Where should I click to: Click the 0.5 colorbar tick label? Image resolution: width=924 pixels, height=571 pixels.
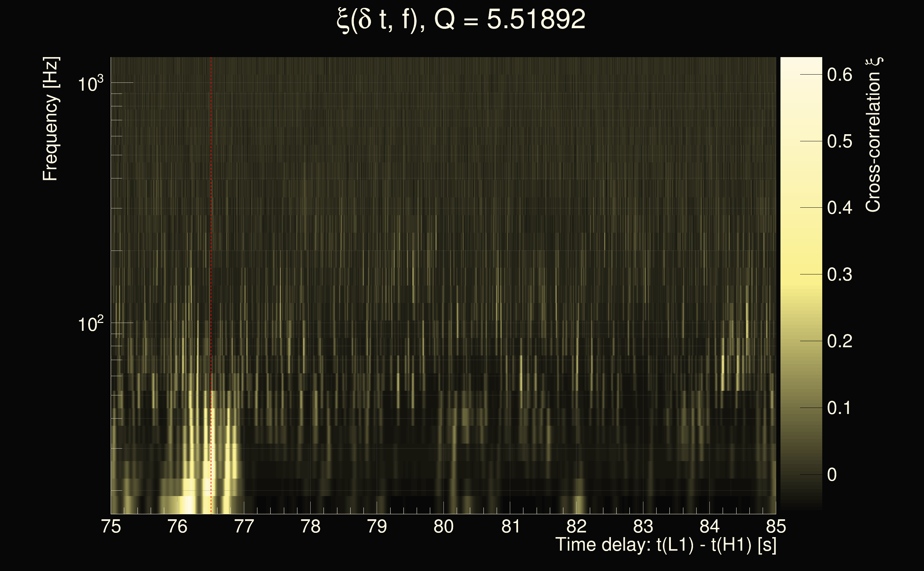[x=839, y=142]
